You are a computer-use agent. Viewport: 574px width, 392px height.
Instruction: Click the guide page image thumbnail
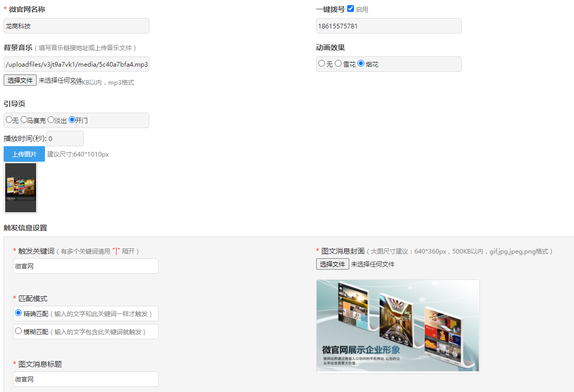point(20,187)
